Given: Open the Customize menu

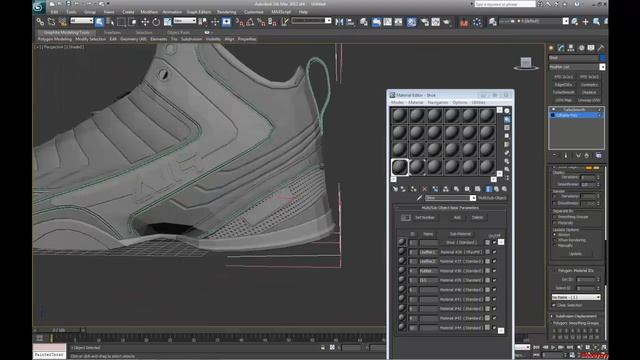Looking at the screenshot, I should pyautogui.click(x=253, y=12).
